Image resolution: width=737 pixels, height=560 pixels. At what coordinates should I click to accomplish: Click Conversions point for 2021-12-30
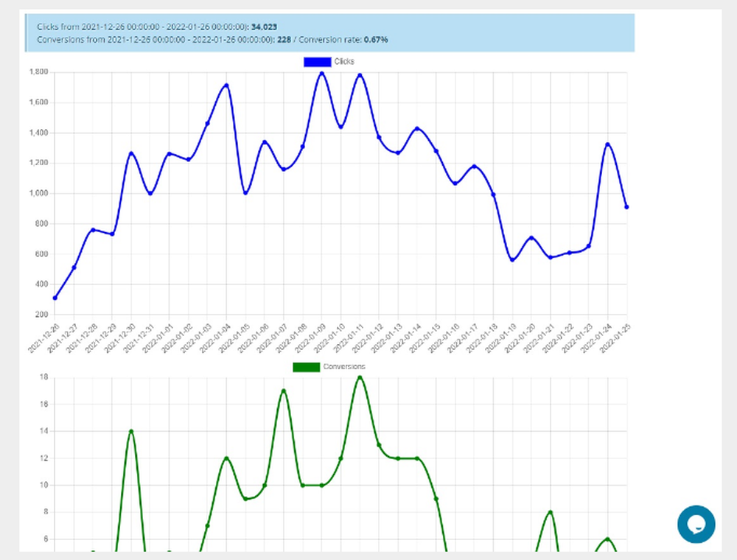coord(131,431)
